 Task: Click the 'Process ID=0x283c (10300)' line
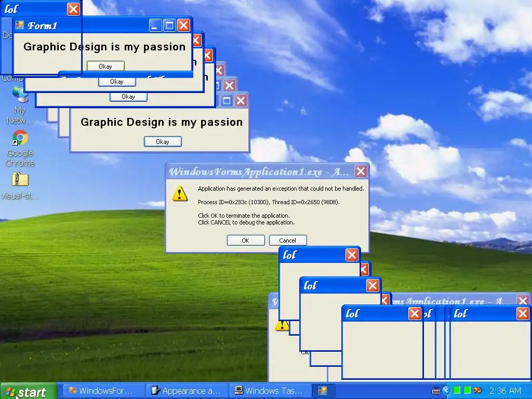pos(269,202)
